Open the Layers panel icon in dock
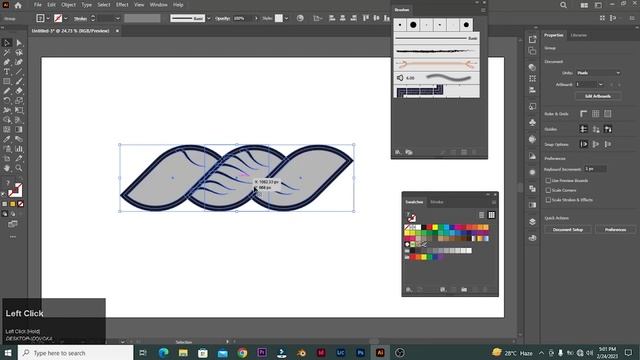This screenshot has width=640, height=360. pos(532,222)
